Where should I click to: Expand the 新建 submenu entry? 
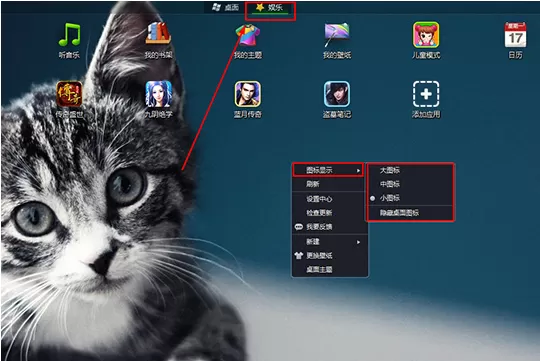point(328,242)
